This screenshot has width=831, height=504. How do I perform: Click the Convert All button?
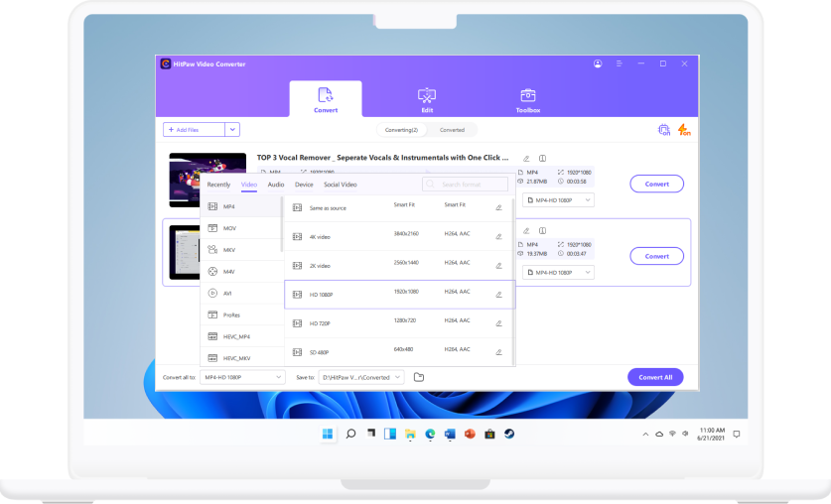click(655, 377)
